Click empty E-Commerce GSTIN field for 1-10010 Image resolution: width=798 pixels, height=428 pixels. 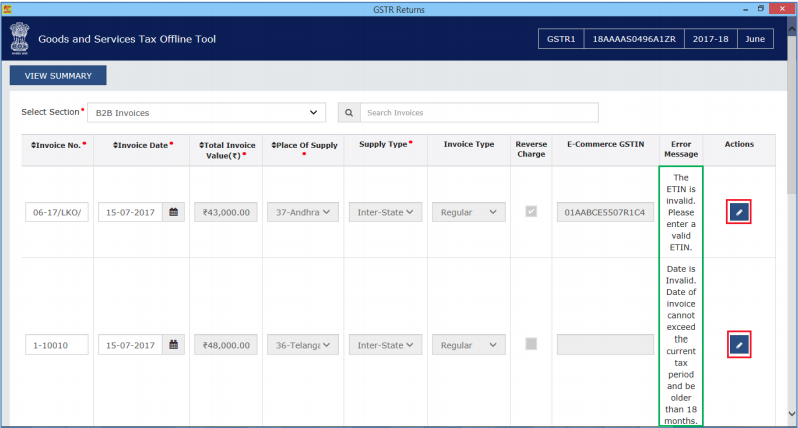point(605,345)
